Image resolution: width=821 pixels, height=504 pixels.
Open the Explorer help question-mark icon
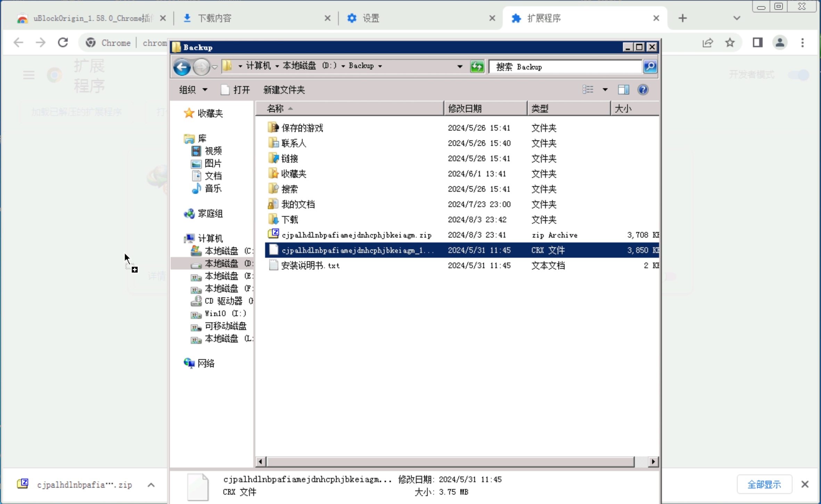(643, 90)
